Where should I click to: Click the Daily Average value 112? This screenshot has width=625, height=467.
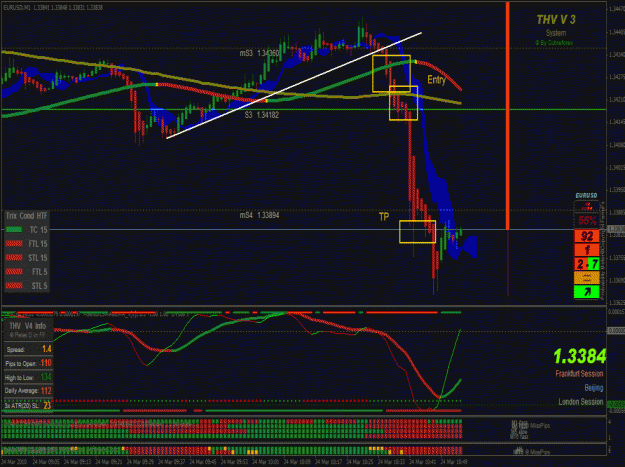46,390
